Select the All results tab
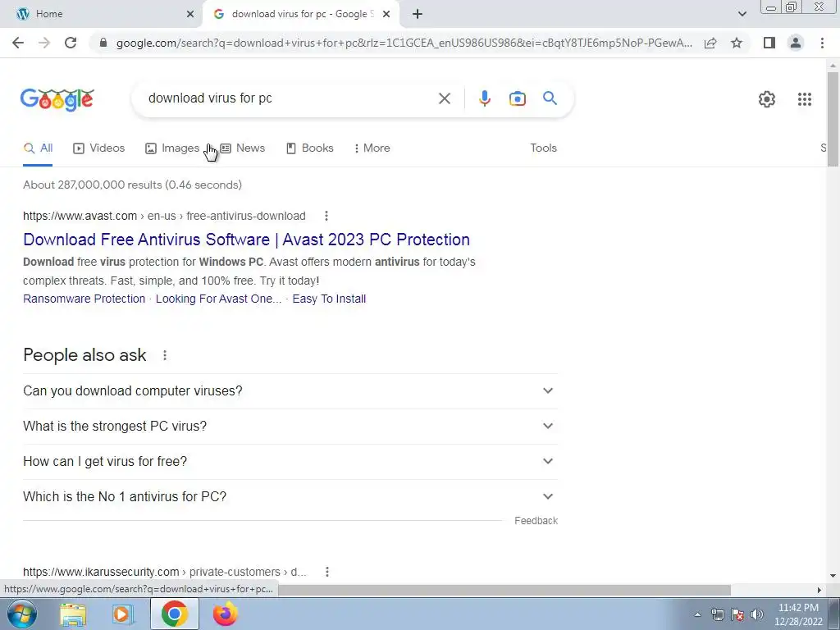The image size is (840, 630). click(x=38, y=148)
